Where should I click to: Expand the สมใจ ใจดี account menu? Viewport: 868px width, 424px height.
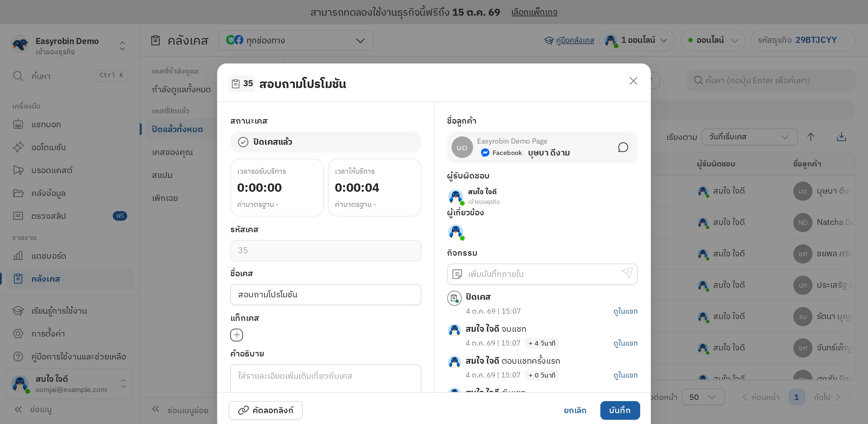pyautogui.click(x=70, y=384)
